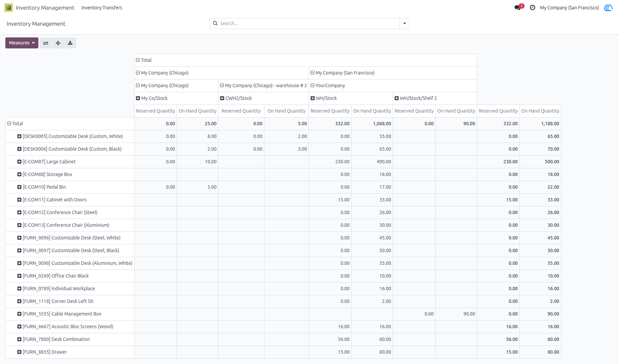
Task: Click the flip axis icon
Action: pyautogui.click(x=46, y=43)
